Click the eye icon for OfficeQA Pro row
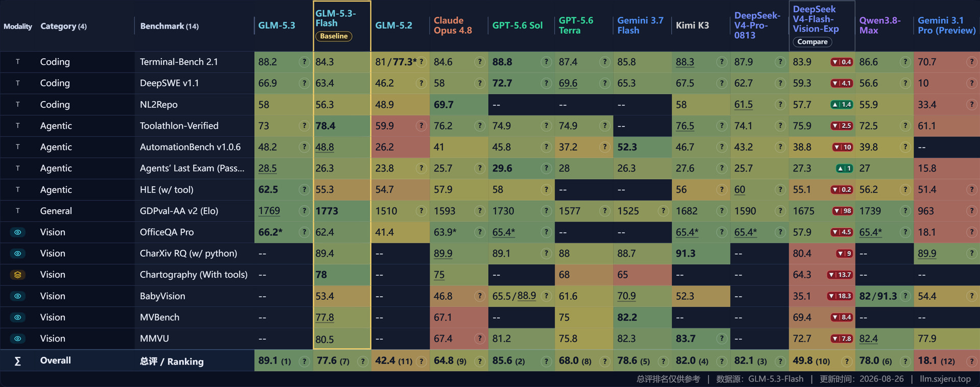This screenshot has width=980, height=387. pyautogui.click(x=17, y=232)
